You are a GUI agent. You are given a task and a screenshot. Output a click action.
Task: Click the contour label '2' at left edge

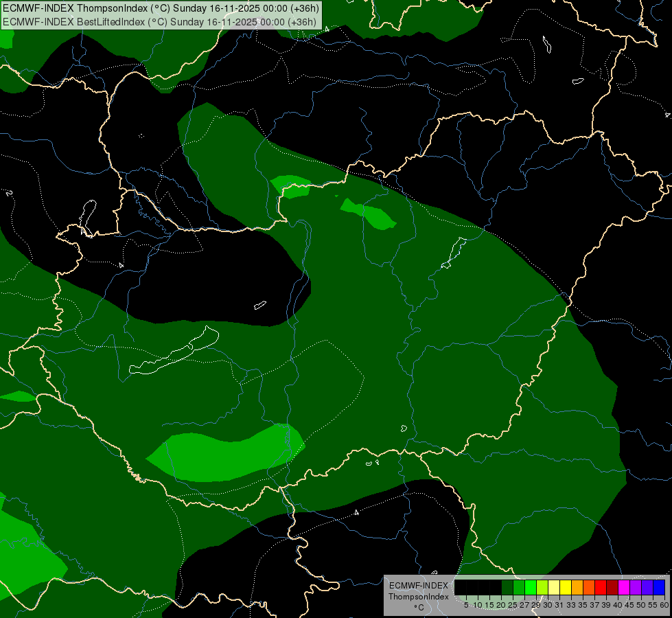(9, 193)
